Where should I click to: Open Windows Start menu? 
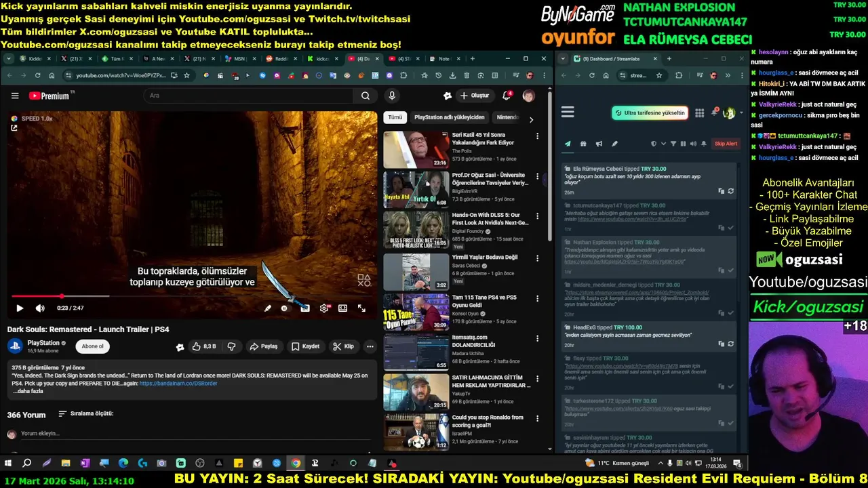tap(8, 464)
